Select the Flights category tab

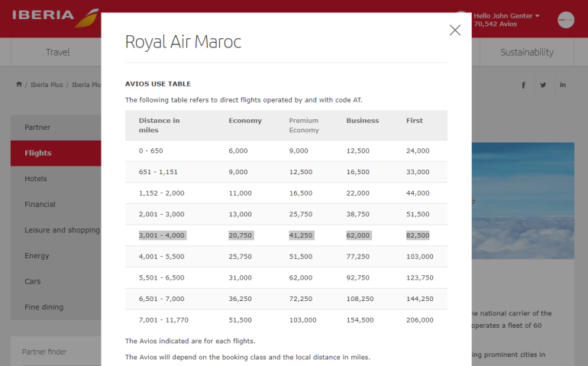coord(38,153)
